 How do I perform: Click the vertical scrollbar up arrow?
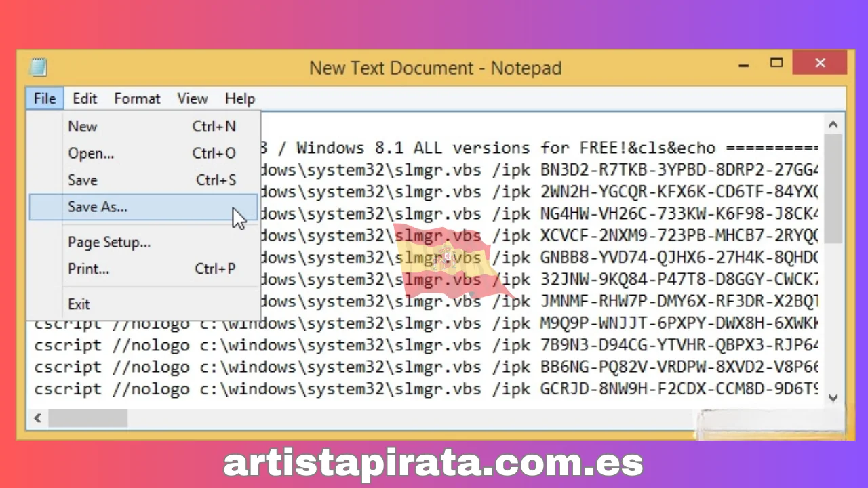833,125
